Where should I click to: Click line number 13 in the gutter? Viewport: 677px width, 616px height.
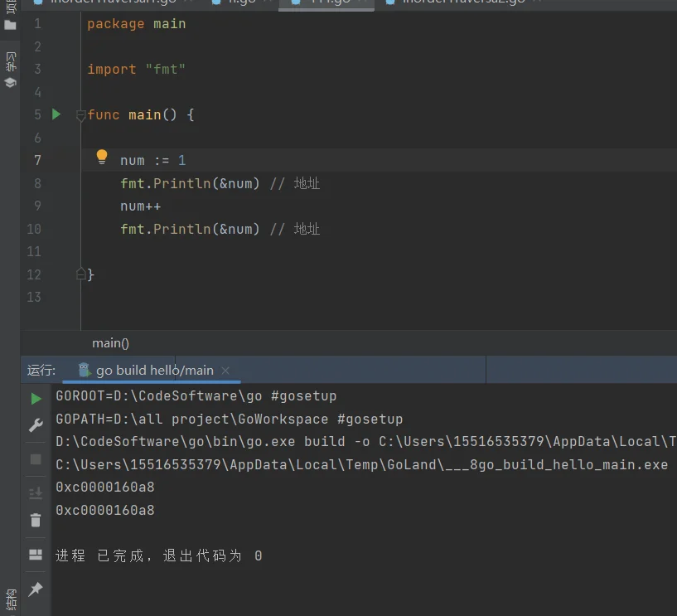tap(34, 297)
